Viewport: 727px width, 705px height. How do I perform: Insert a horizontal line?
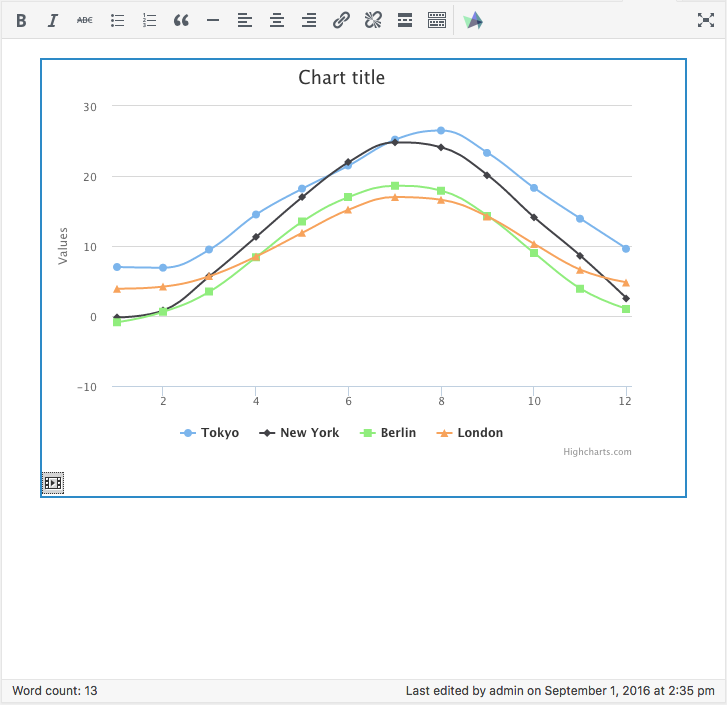[213, 20]
